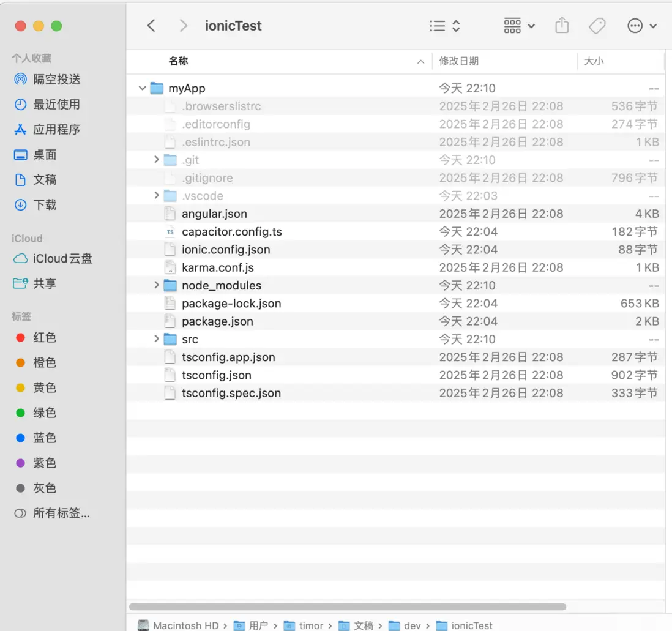672x631 pixels.
Task: Expand the src folder
Action: pos(157,339)
